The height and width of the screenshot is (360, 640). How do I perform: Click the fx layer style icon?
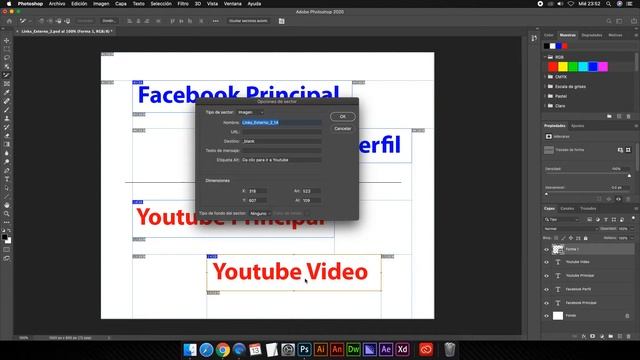click(584, 336)
